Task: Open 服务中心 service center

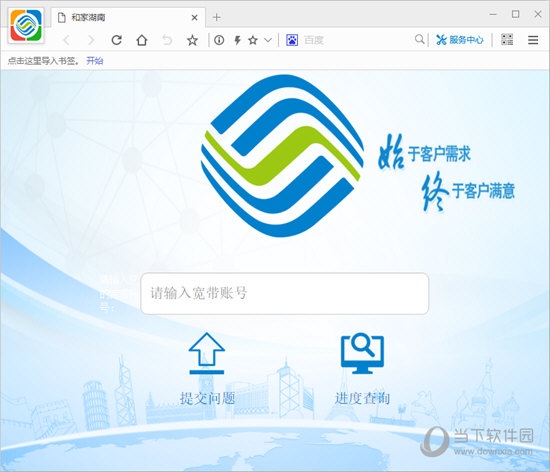Action: tap(460, 40)
